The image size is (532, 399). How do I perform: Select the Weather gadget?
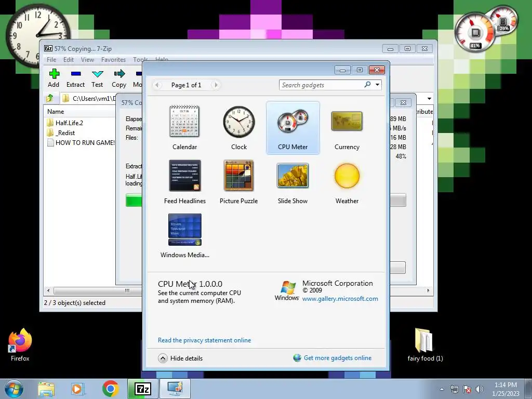point(347,181)
